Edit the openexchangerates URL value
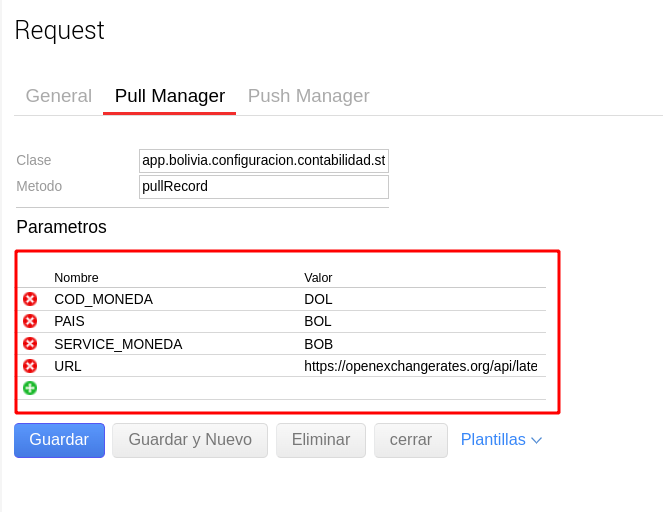The width and height of the screenshot is (663, 512). coord(421,366)
